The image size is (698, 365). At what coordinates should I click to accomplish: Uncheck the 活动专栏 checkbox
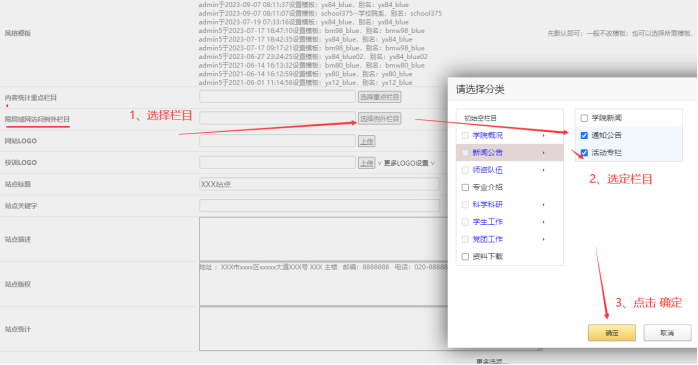point(584,153)
